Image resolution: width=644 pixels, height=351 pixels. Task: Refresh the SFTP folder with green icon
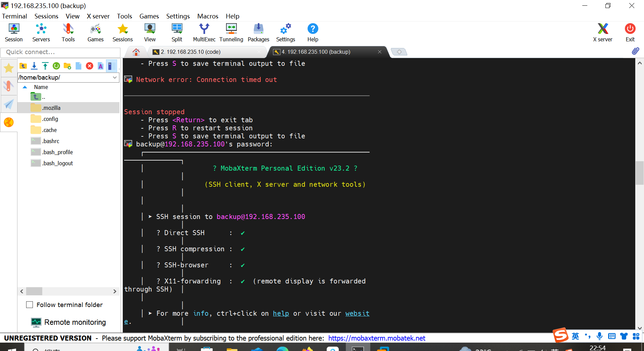[56, 66]
